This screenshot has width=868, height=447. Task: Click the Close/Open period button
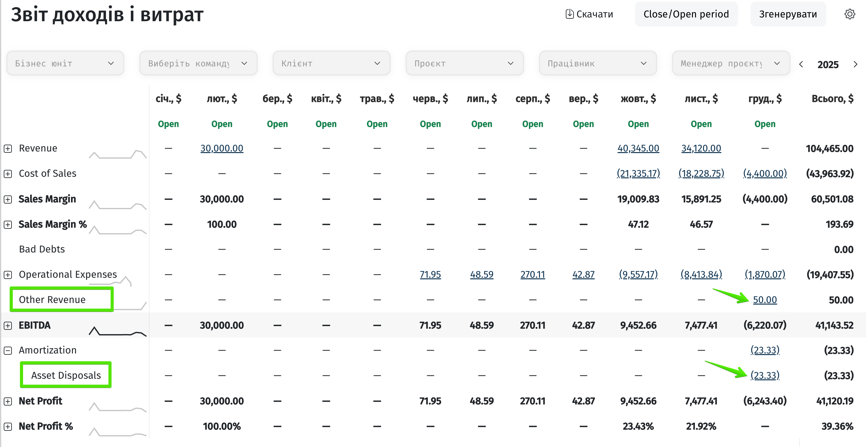[686, 14]
